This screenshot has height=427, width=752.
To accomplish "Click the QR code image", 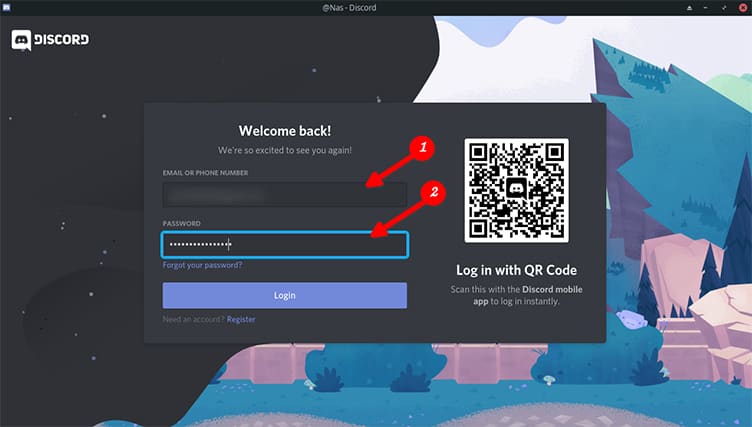I will (x=517, y=190).
